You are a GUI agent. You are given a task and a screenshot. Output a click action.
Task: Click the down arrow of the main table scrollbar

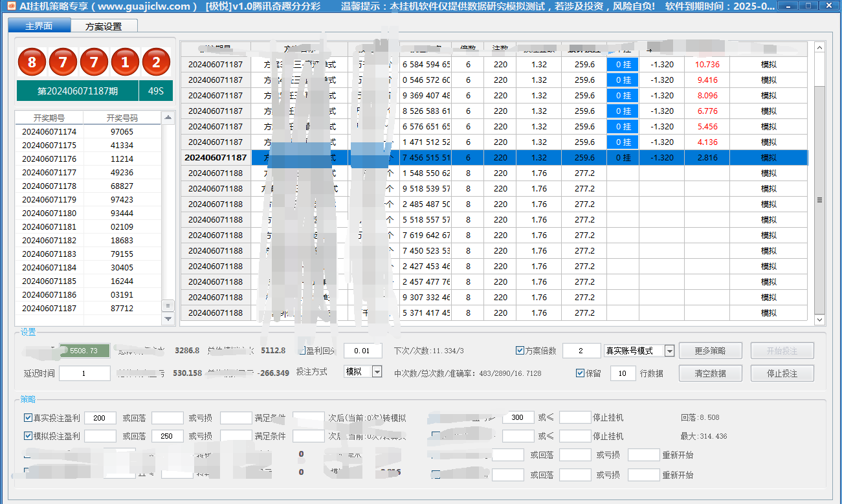click(819, 320)
